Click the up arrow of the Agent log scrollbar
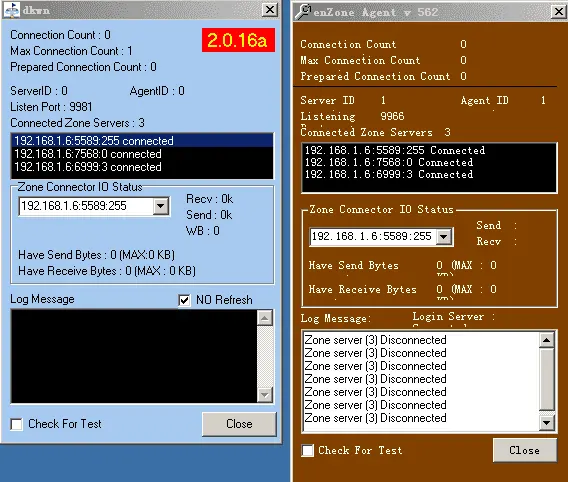The width and height of the screenshot is (568, 482). coord(547,340)
